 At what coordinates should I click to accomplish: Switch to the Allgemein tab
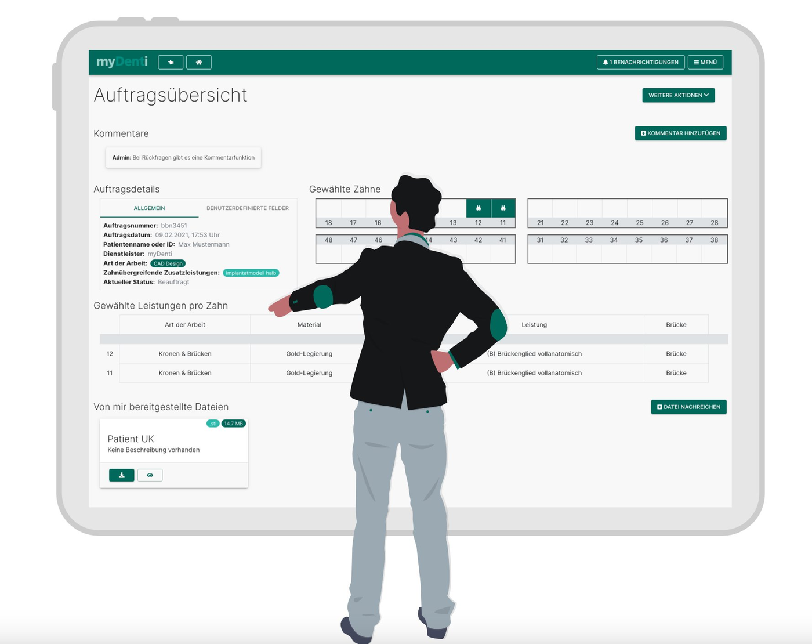coord(149,208)
